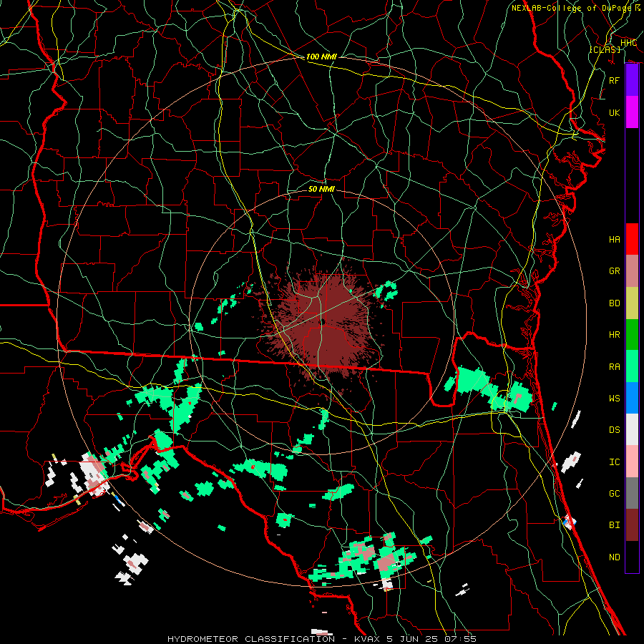
Task: Click the UK legend label
Action: click(615, 112)
